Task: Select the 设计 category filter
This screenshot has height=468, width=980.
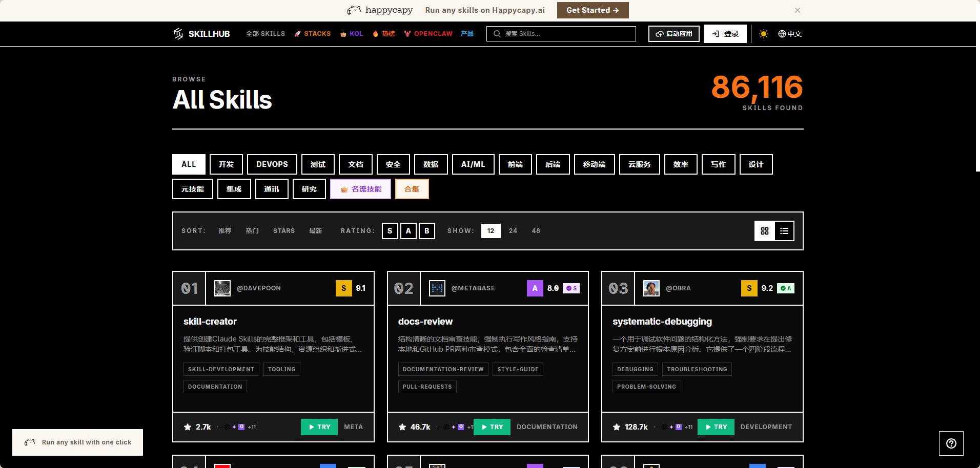Action: point(756,164)
